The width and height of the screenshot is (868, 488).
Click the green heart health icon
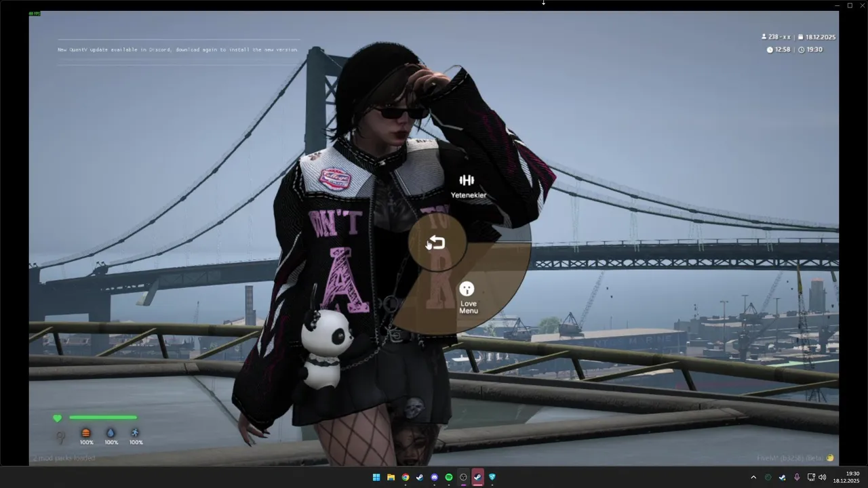point(58,418)
